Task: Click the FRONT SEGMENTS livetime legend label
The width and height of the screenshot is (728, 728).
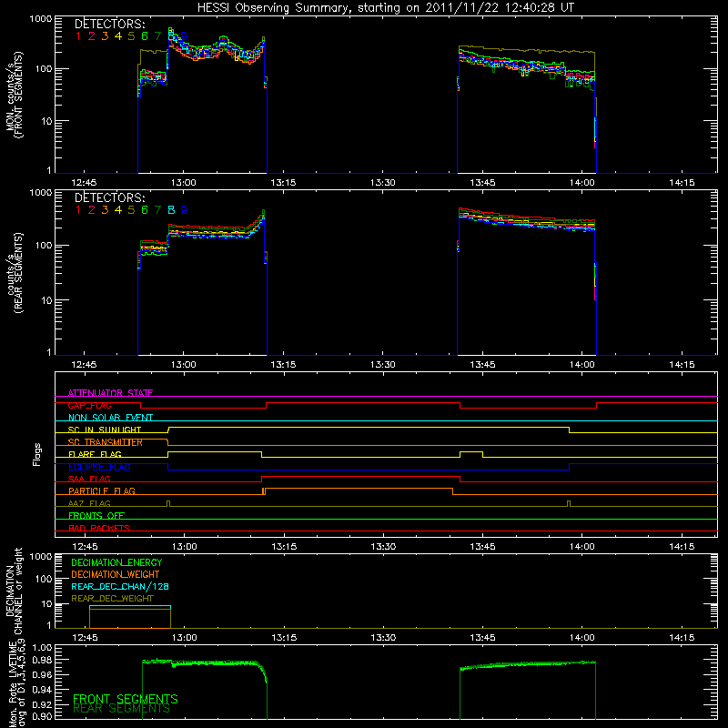Action: coord(126,699)
